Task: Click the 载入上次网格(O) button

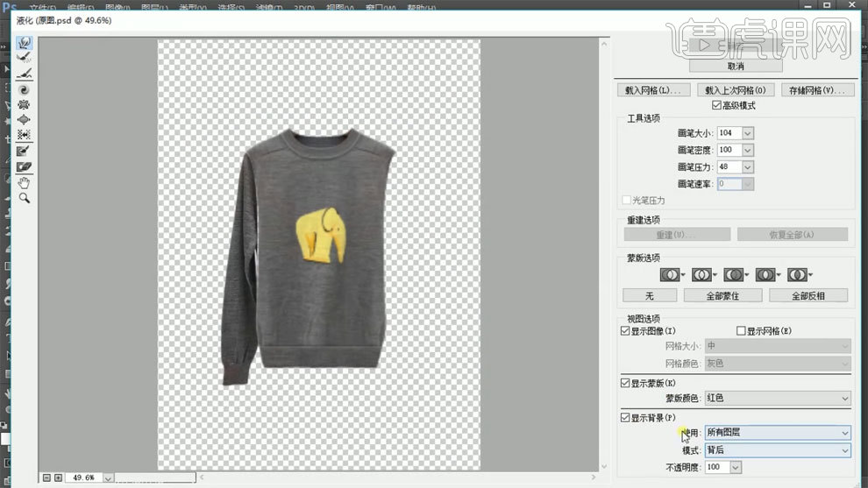Action: point(735,90)
